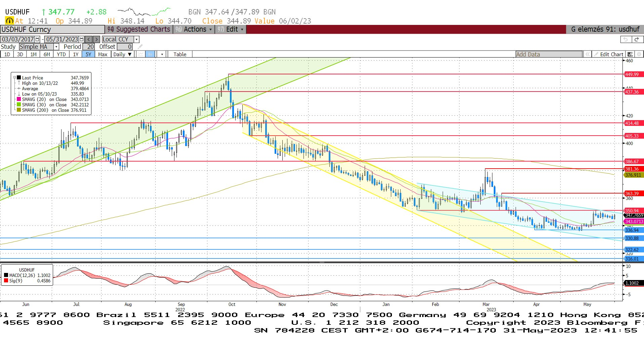This screenshot has width=644, height=349.
Task: Select the line chart type icon
Action: click(x=141, y=54)
